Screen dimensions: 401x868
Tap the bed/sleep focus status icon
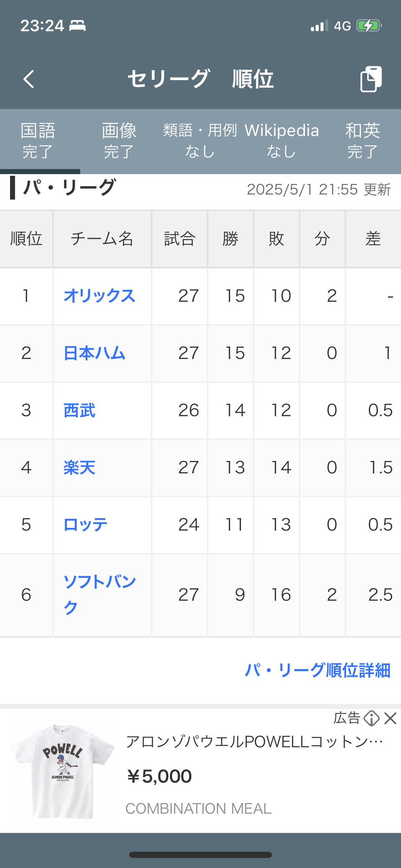(77, 26)
